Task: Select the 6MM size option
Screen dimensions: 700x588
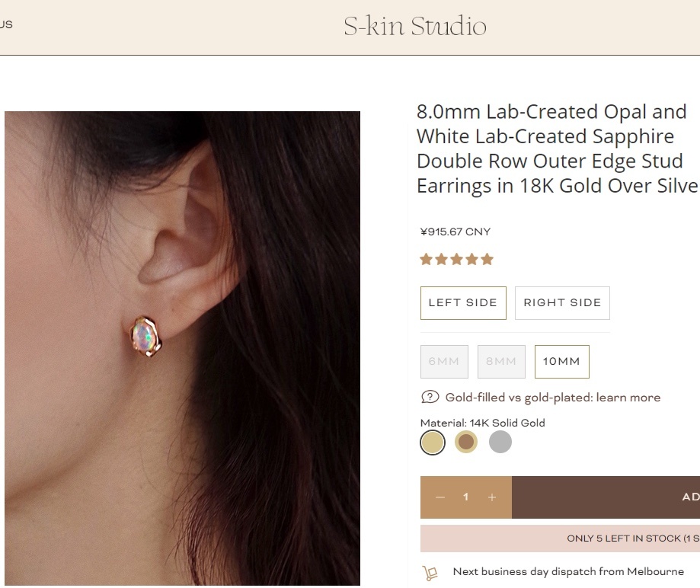Action: [x=444, y=362]
